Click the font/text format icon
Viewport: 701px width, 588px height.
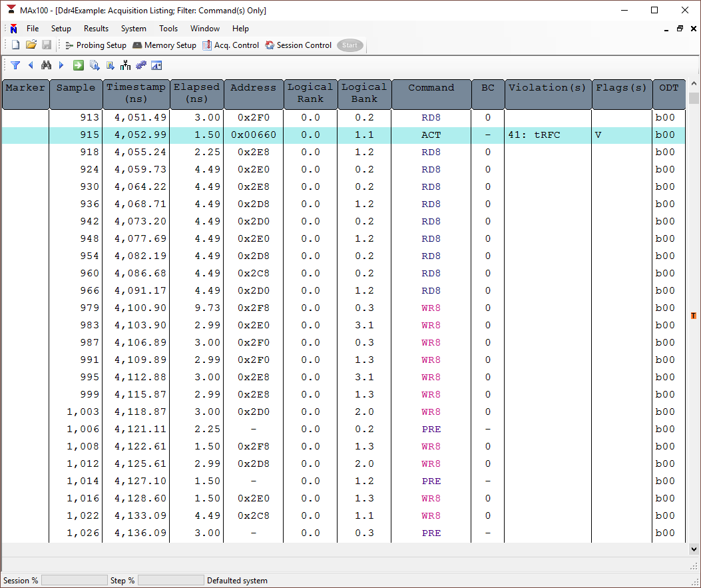(156, 65)
